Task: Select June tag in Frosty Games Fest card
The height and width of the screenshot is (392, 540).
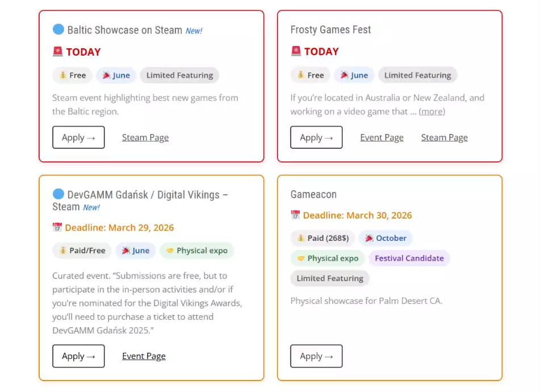Action: [354, 75]
